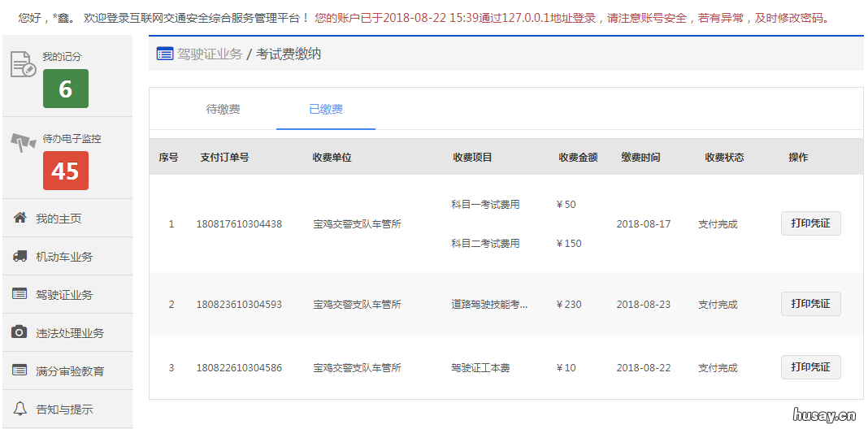Click the home icon beside 我的主页
This screenshot has height=429, width=868.
[x=20, y=218]
